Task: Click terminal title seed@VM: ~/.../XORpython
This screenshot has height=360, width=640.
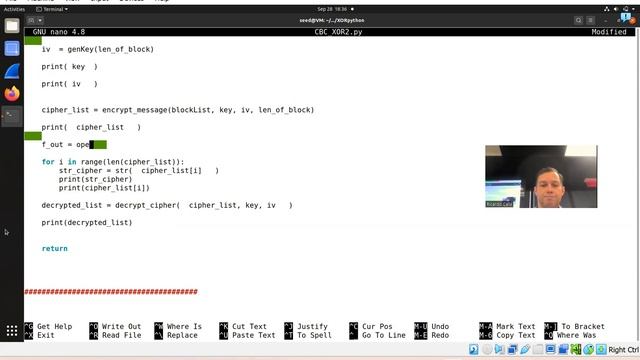Action: pos(331,20)
